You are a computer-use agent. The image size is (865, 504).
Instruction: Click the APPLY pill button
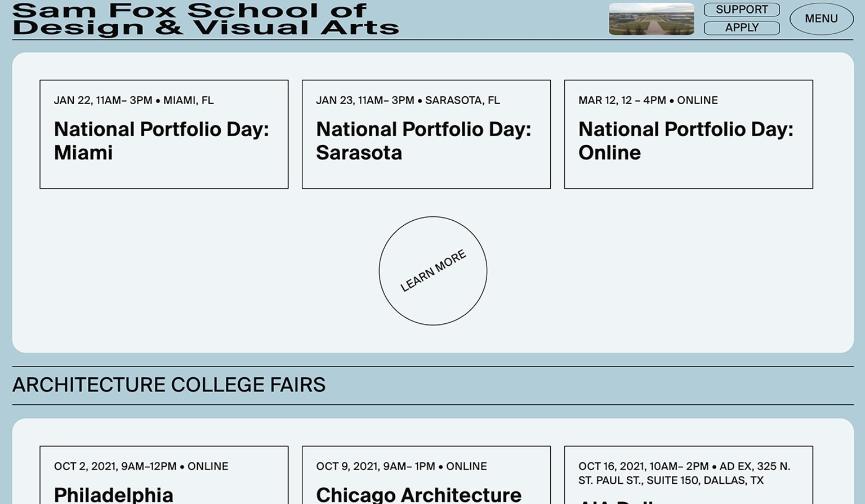(x=741, y=28)
